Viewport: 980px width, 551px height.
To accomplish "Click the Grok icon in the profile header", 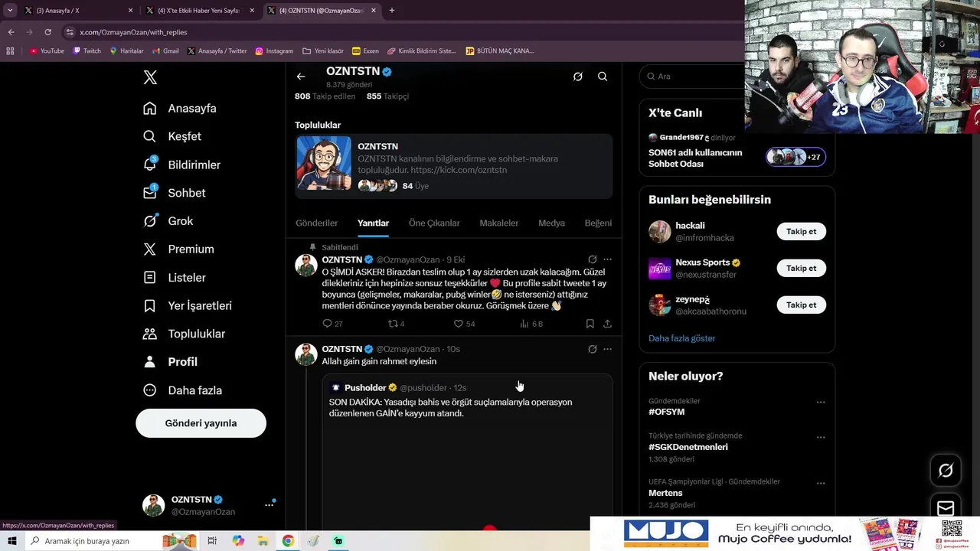I will 578,77.
